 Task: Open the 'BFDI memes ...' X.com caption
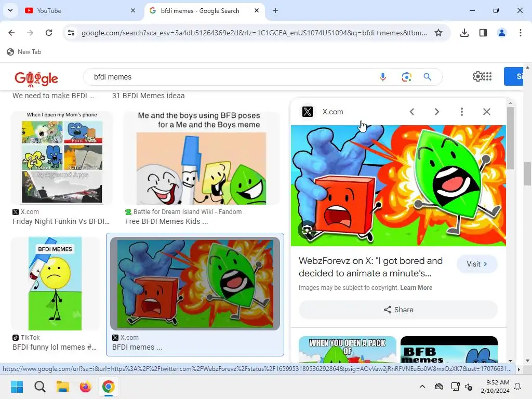tap(137, 347)
